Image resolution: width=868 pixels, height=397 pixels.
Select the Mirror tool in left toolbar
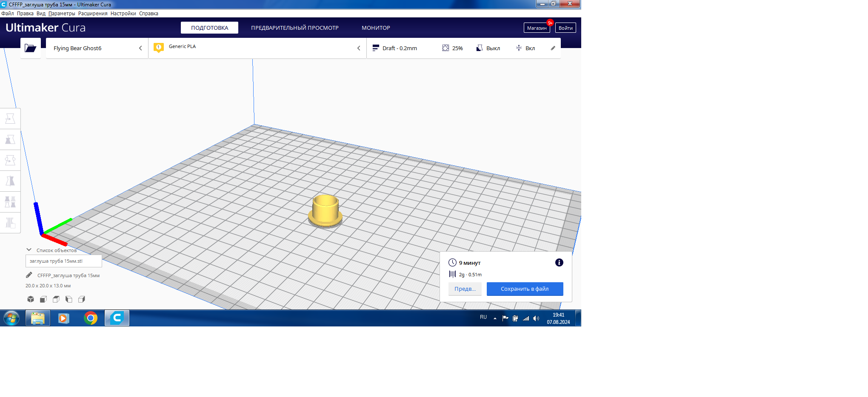pos(10,181)
